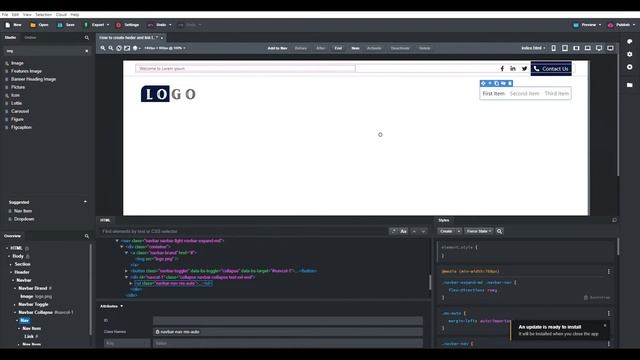
Task: Select the tablet landscape device preview icon
Action: pyautogui.click(x=576, y=48)
